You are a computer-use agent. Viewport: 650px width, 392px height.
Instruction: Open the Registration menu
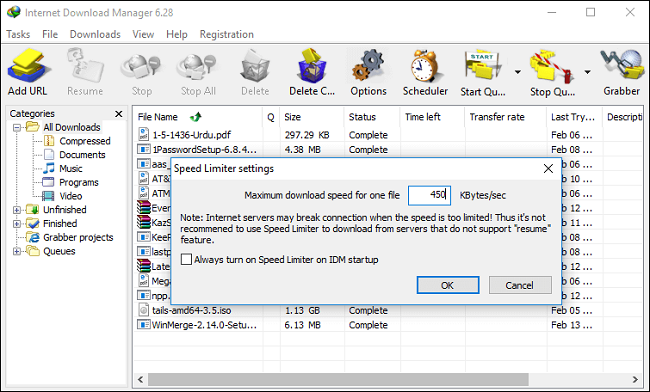point(227,34)
